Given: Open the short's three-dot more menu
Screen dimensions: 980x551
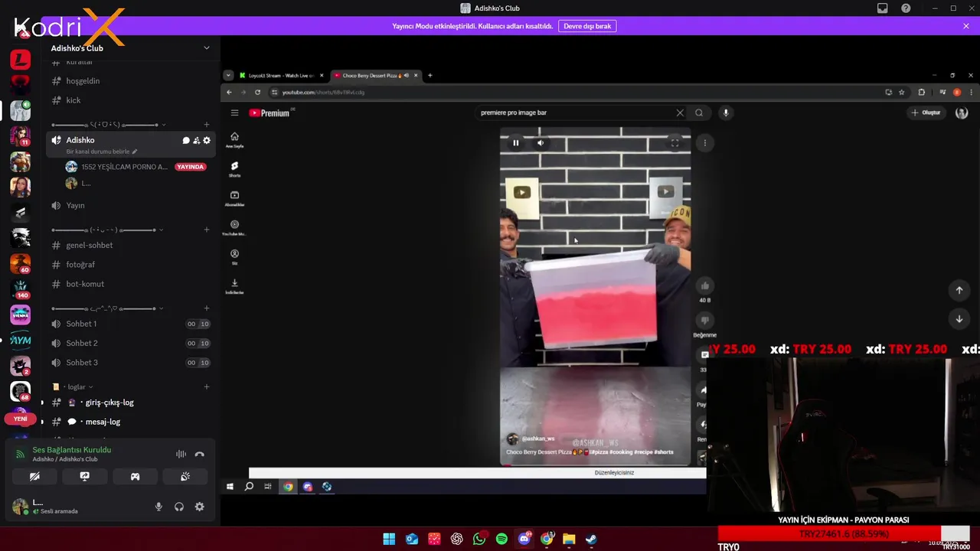Looking at the screenshot, I should (705, 143).
